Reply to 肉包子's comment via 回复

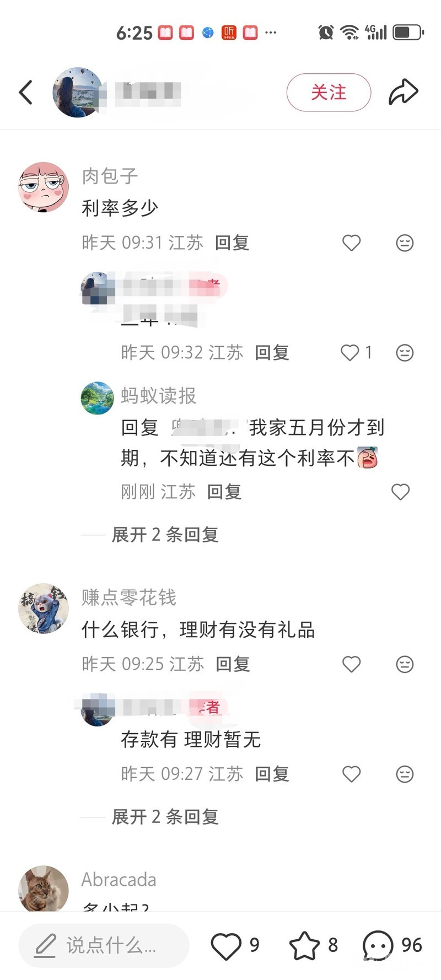coord(232,243)
